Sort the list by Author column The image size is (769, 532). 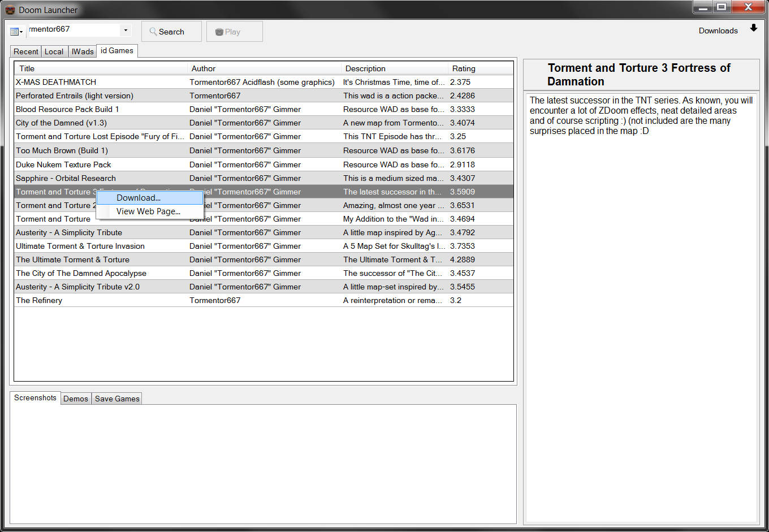point(204,68)
